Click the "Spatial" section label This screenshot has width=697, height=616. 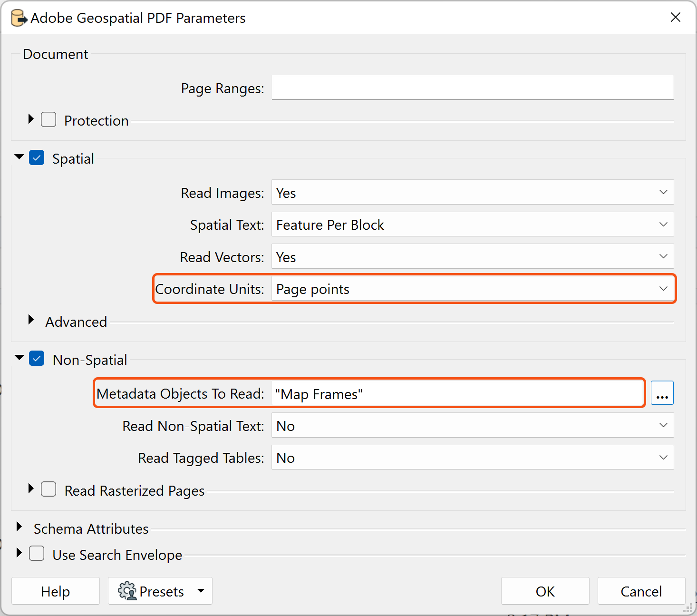click(73, 159)
